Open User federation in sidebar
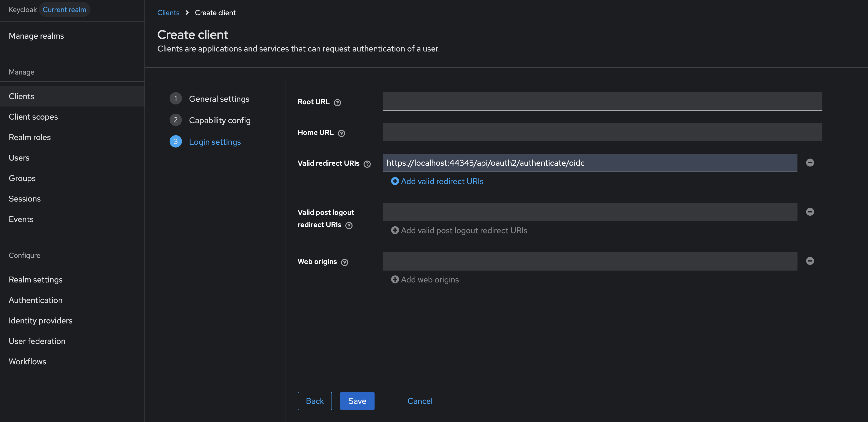868x422 pixels. [72, 342]
